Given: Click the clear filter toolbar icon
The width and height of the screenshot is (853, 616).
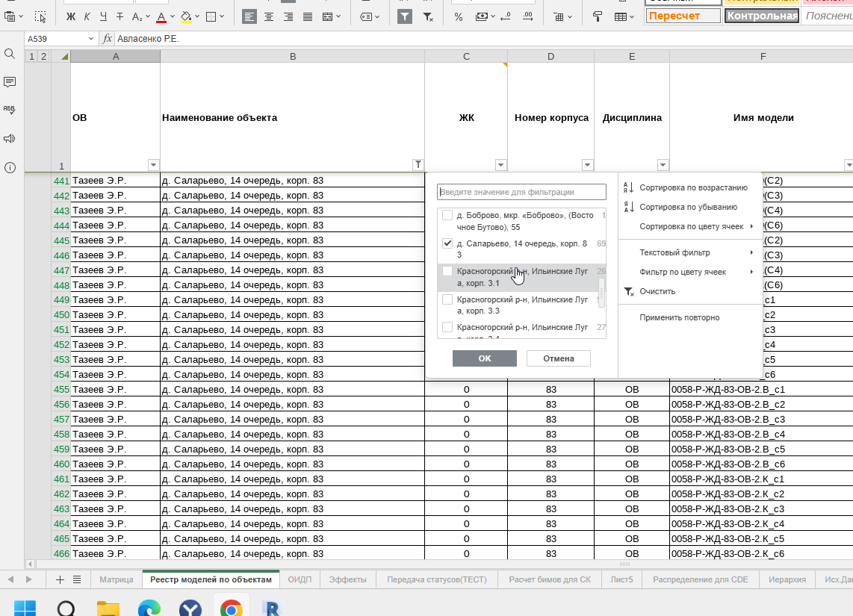Looking at the screenshot, I should [428, 16].
